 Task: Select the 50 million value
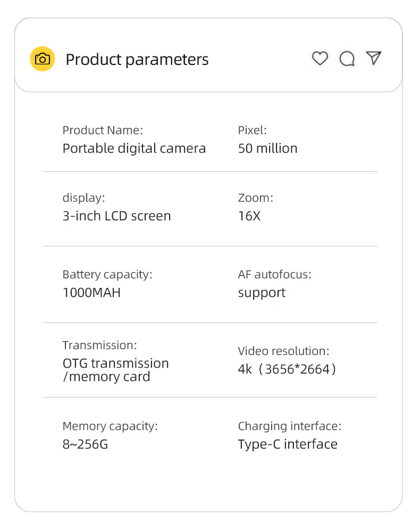[267, 148]
